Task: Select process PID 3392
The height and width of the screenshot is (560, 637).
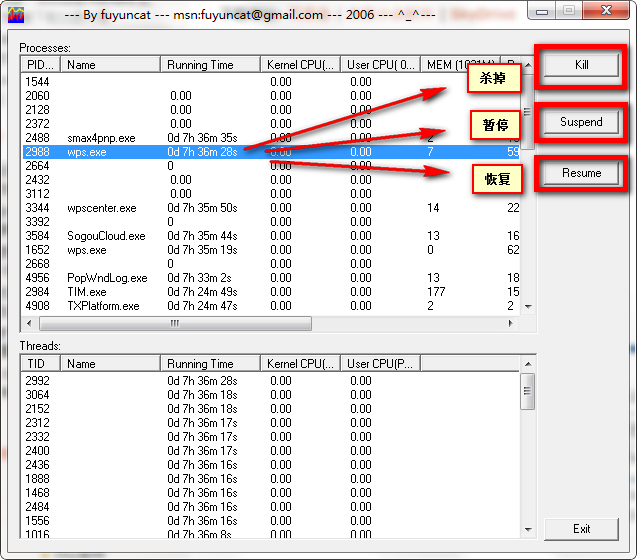Action: pyautogui.click(x=271, y=222)
